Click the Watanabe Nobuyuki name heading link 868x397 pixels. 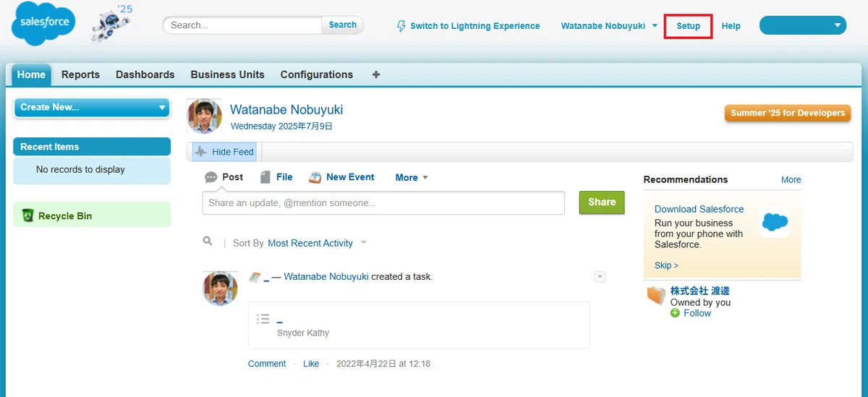(x=286, y=110)
